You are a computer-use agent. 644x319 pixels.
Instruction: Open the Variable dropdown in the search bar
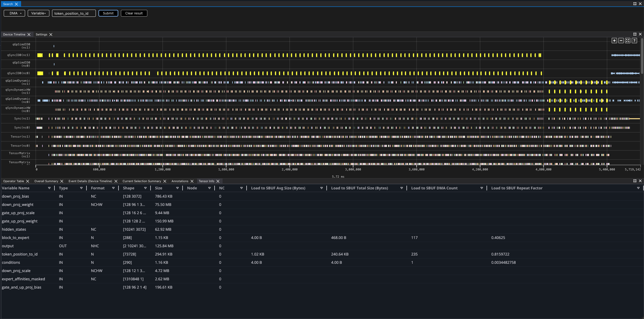click(38, 13)
